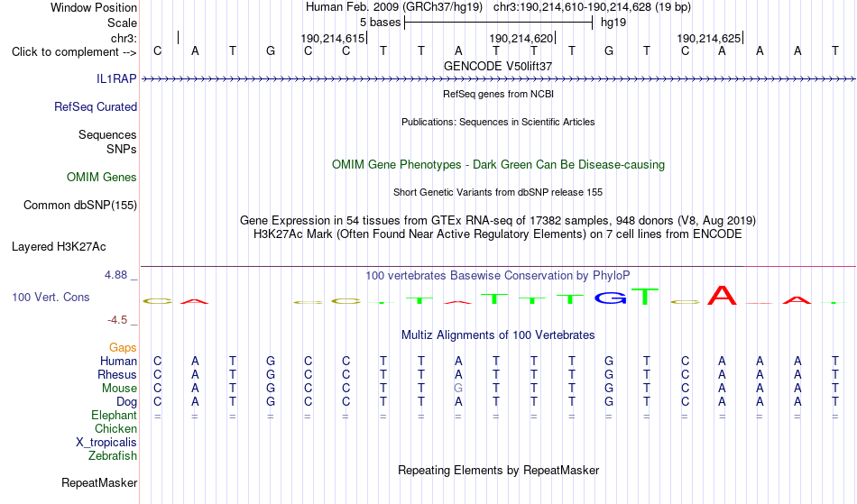Click the '5 bases' scale label
This screenshot has height=504, width=857.
(x=380, y=23)
